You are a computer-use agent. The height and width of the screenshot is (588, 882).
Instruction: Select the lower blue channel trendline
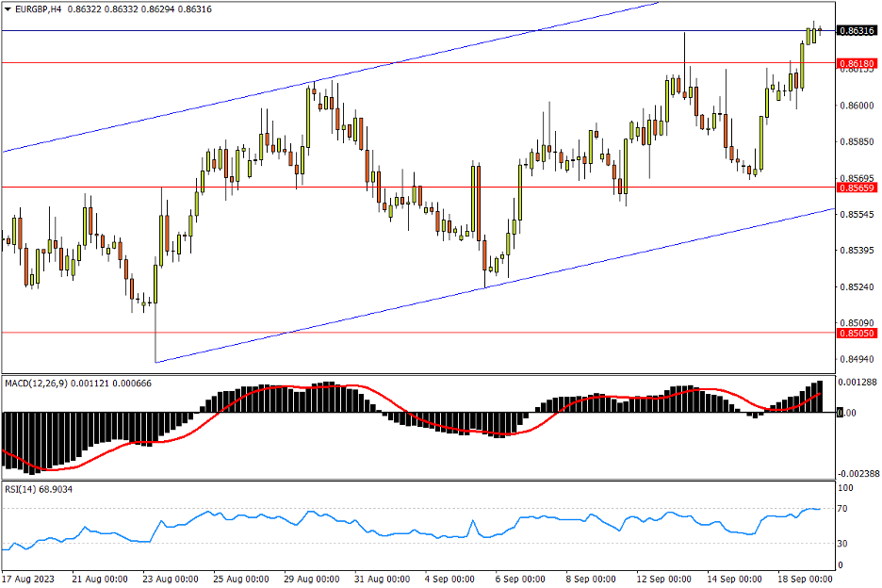(x=565, y=268)
